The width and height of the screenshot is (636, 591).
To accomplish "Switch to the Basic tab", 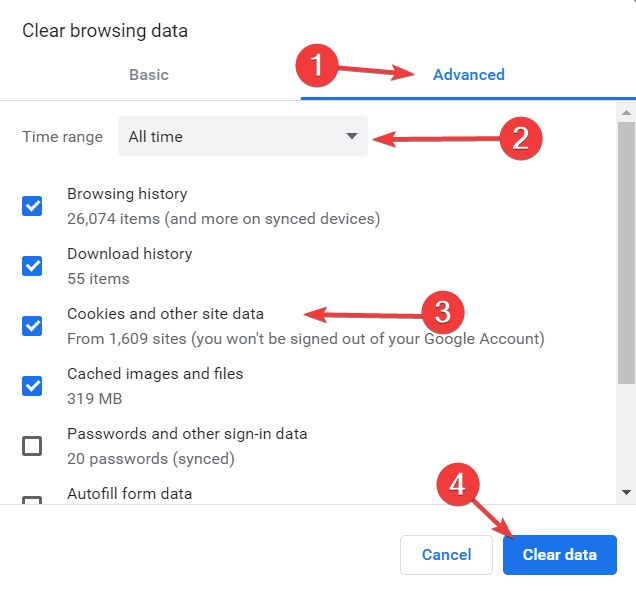I will click(148, 75).
